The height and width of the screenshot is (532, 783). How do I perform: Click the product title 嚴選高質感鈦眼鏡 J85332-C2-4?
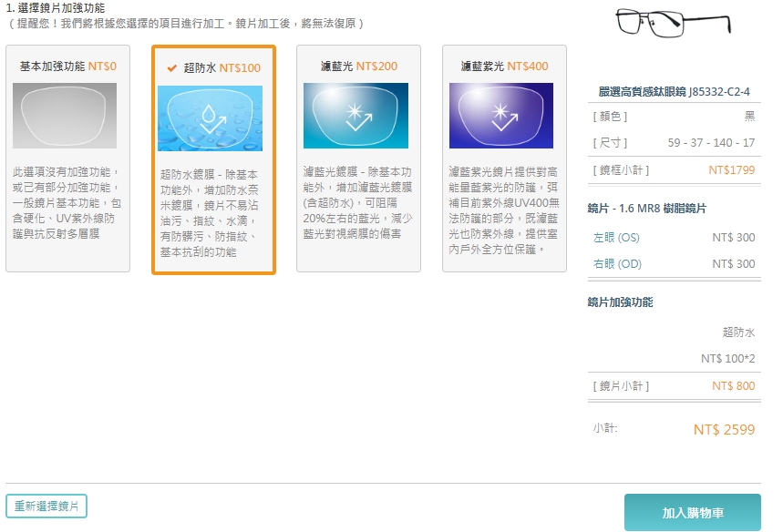(x=674, y=91)
